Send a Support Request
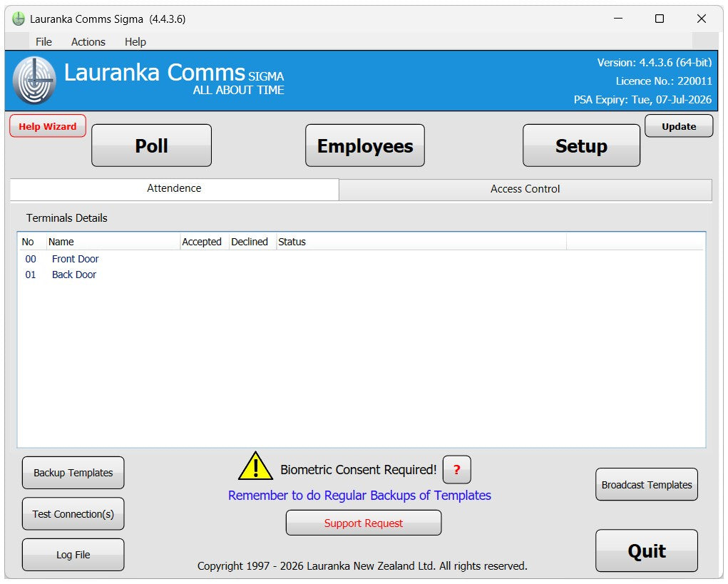Viewport: 728px width, 584px height. (x=364, y=523)
